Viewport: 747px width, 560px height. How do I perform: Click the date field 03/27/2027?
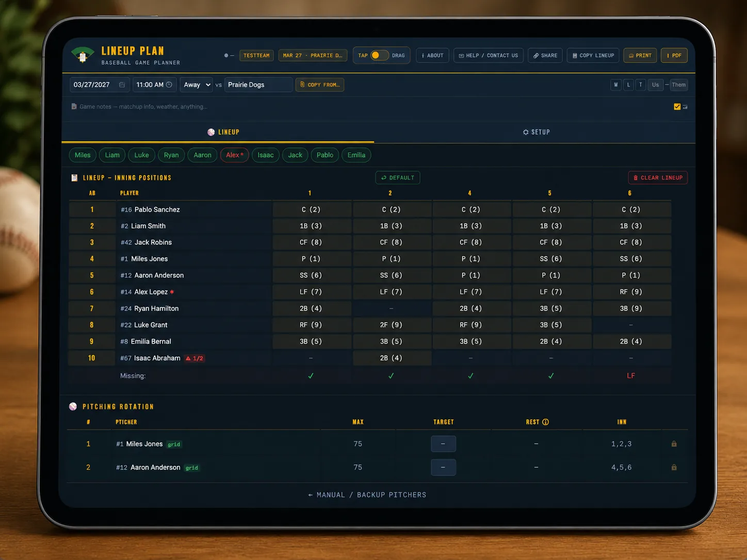[100, 85]
